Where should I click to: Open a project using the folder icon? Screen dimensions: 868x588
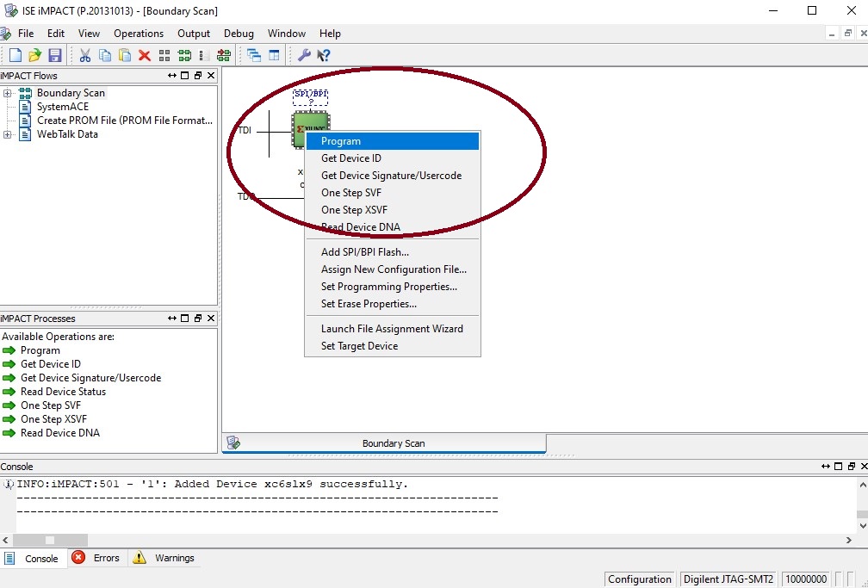(x=34, y=55)
